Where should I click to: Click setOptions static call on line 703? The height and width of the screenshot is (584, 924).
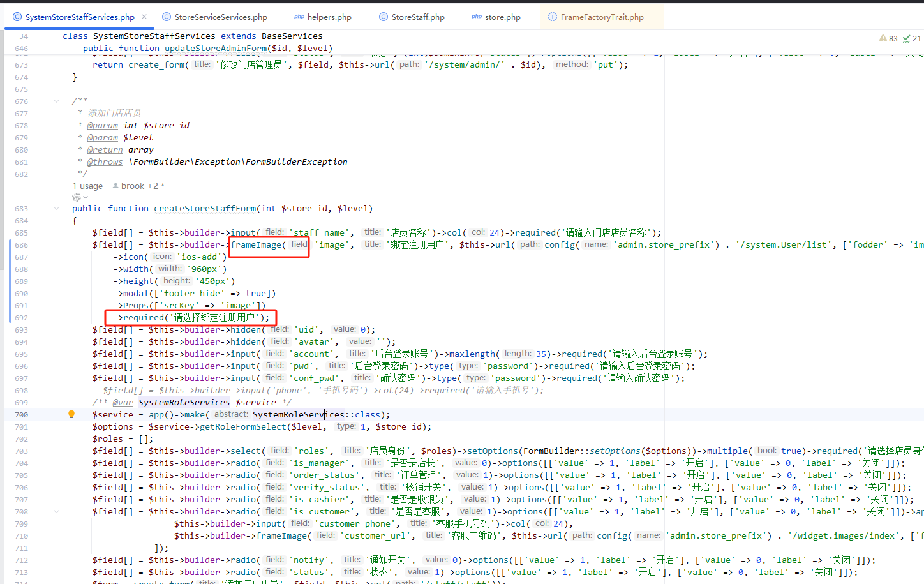click(x=615, y=451)
